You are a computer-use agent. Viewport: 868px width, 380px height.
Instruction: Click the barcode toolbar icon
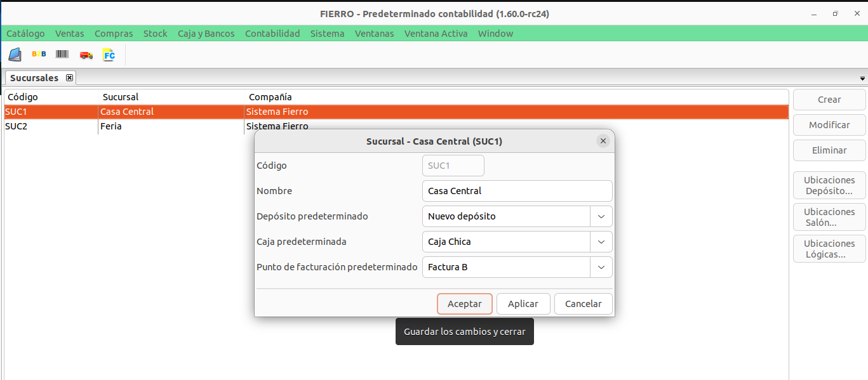pyautogui.click(x=62, y=55)
